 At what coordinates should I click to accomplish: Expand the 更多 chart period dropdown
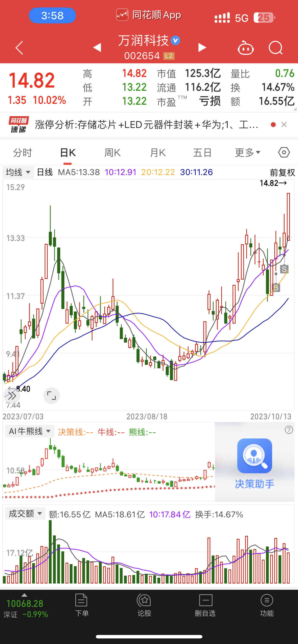(x=248, y=153)
